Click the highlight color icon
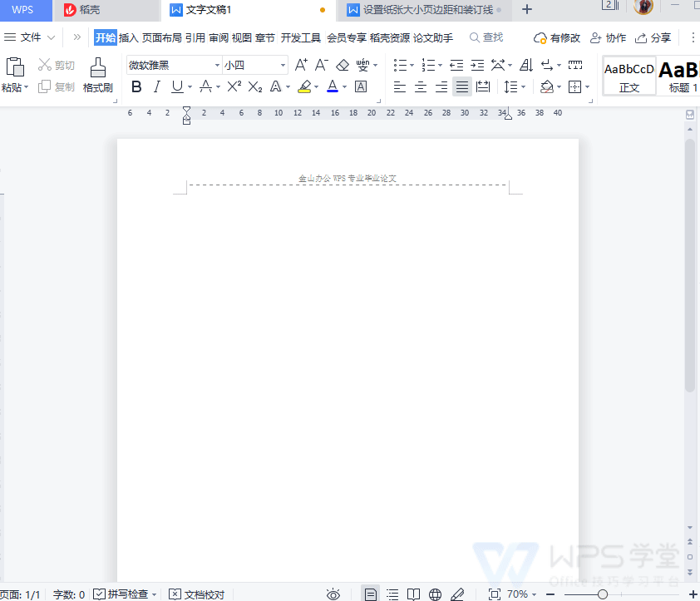 point(305,86)
